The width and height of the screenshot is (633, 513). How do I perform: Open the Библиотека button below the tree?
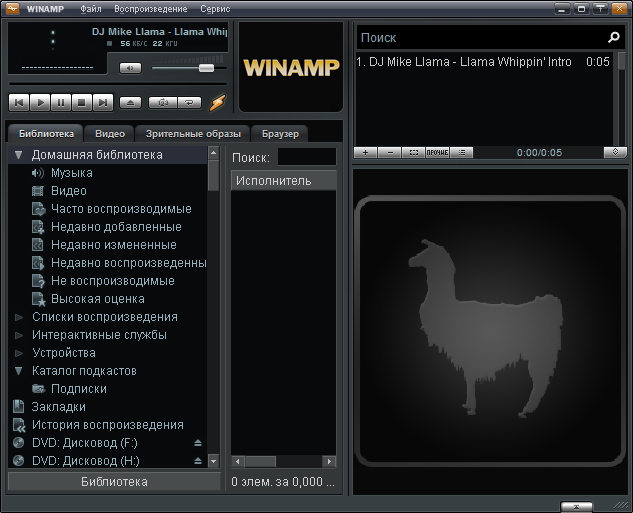pyautogui.click(x=114, y=482)
